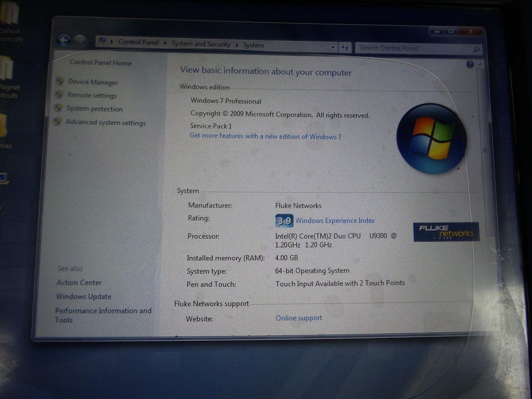Click the Windows 7 logo orb
Image resolution: width=532 pixels, height=399 pixels.
pyautogui.click(x=431, y=138)
